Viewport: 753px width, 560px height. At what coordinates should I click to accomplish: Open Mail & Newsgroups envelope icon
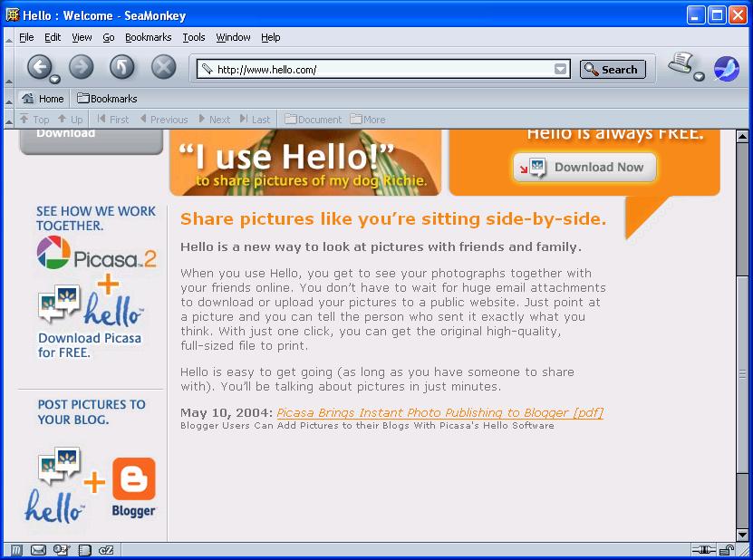tap(38, 550)
